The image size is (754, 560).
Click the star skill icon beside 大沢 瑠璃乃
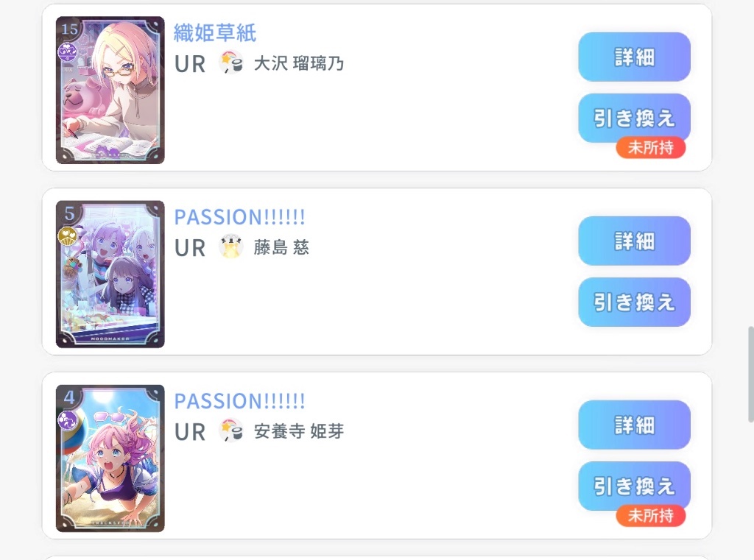click(x=230, y=63)
